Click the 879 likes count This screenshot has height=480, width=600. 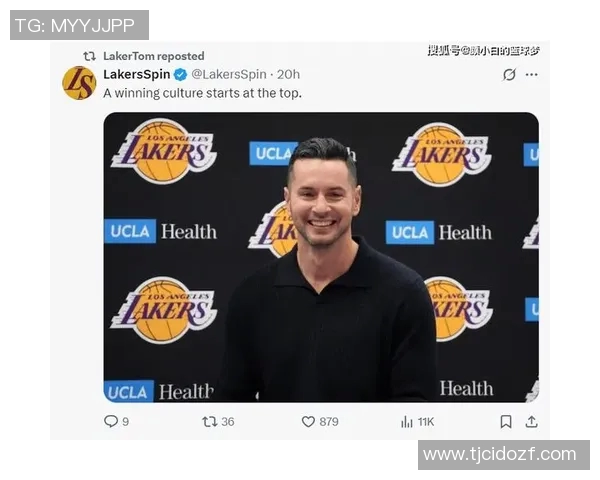pos(329,422)
